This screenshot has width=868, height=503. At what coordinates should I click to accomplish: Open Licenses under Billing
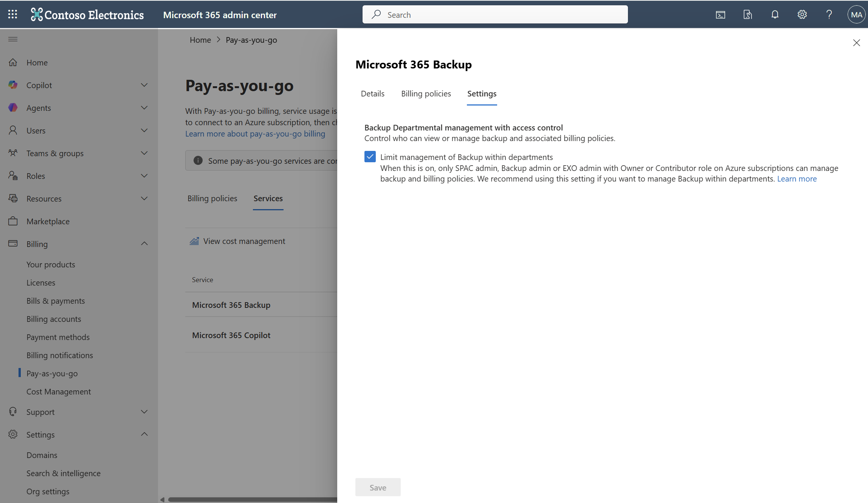(41, 283)
